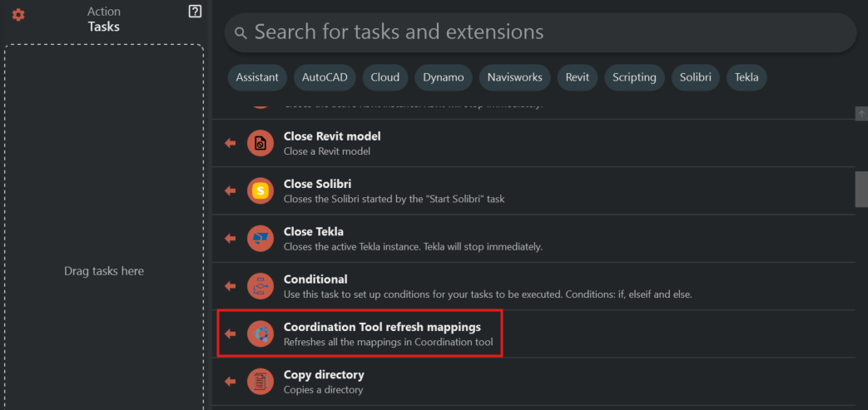Click the Conditional 'if, elseif and else' description
The image size is (868, 410).
click(488, 294)
